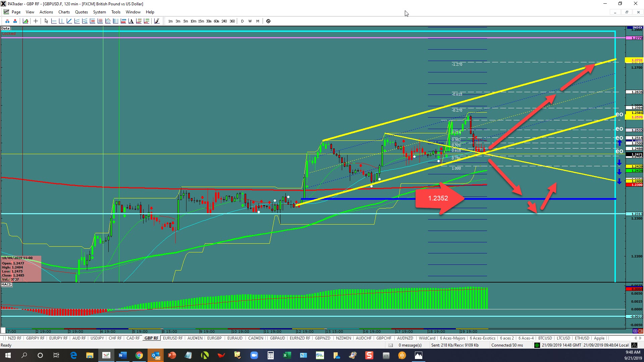The image size is (644, 362).
Task: Click the envelope messages icon in status bar
Action: [x=390, y=345]
